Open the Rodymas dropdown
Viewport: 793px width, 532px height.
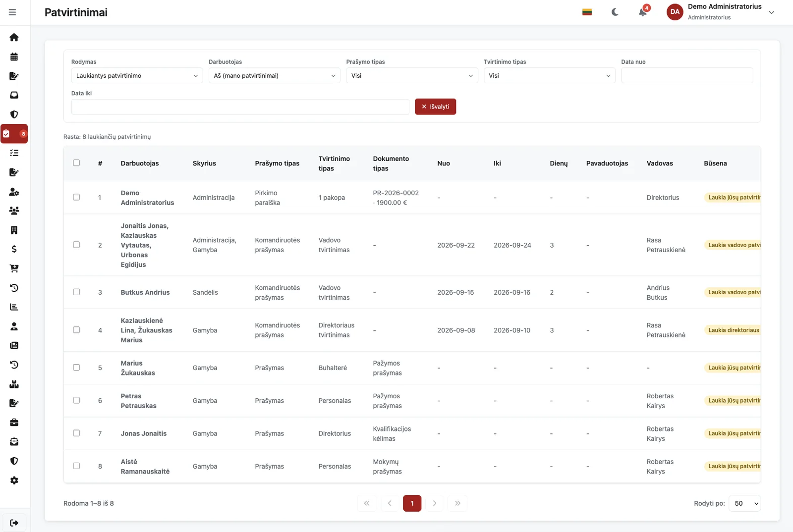pos(137,76)
